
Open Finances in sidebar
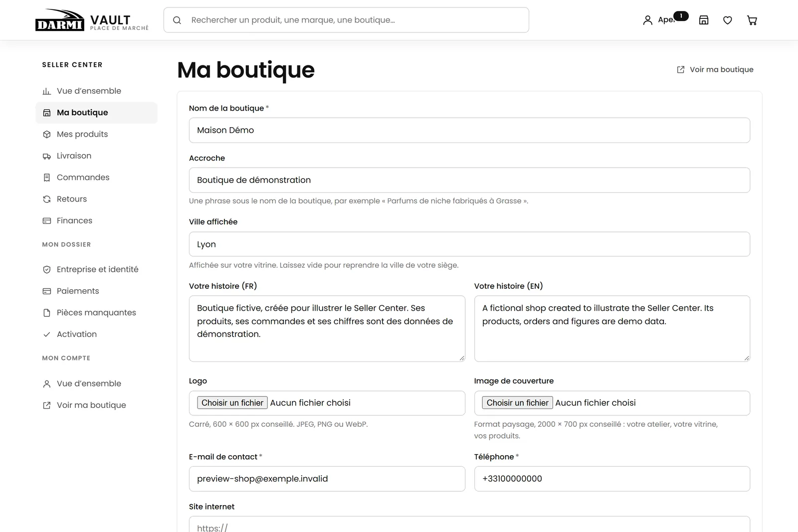click(96, 220)
